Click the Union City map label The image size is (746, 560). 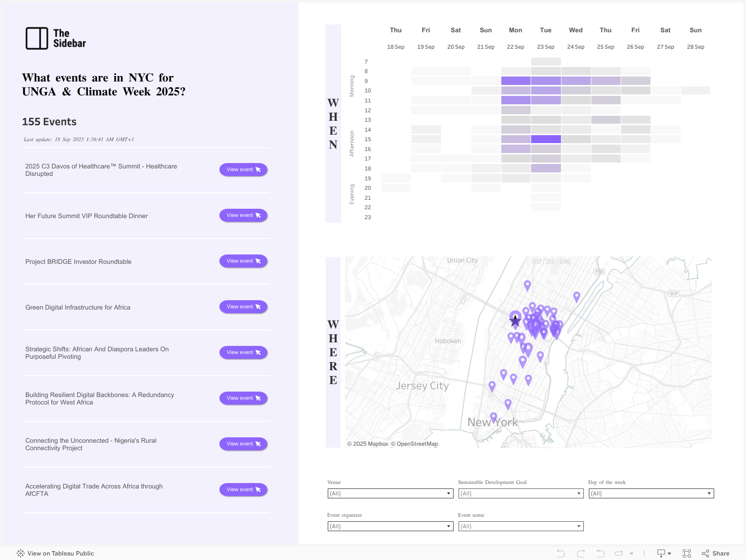463,260
